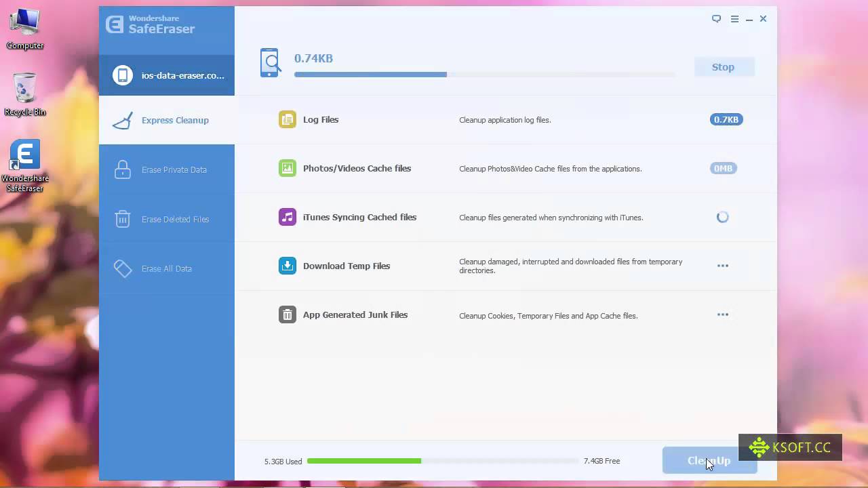The height and width of the screenshot is (488, 868).
Task: Click the Express Cleanup broom icon
Action: pyautogui.click(x=123, y=120)
